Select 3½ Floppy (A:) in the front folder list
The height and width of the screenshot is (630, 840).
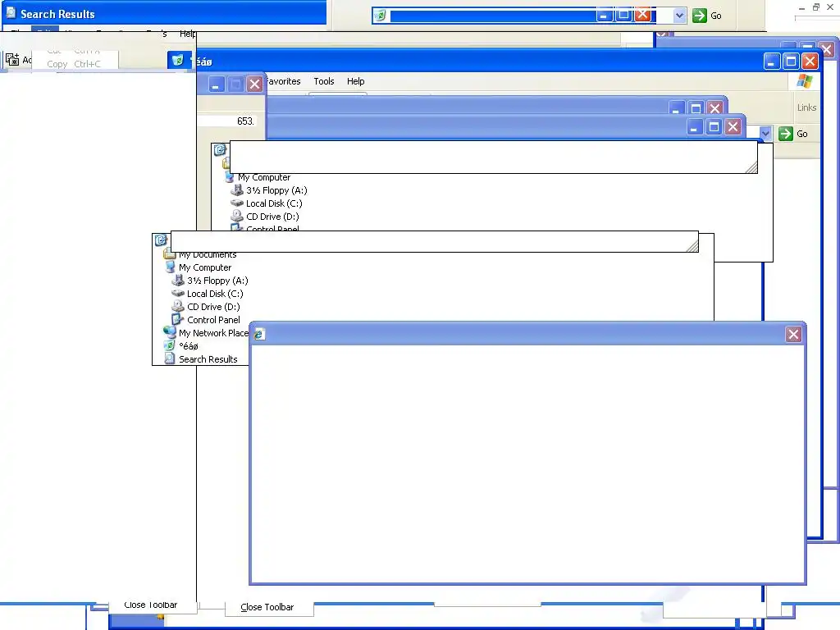pos(217,281)
